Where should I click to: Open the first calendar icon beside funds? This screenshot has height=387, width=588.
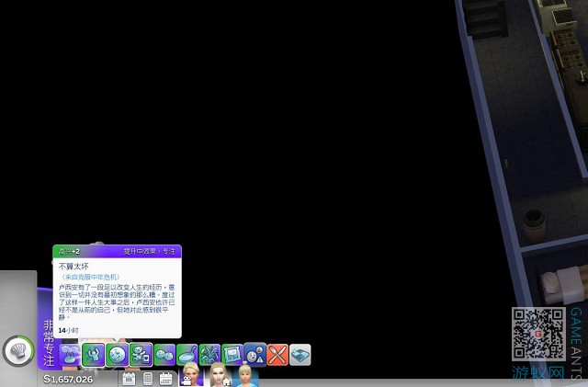click(x=129, y=379)
